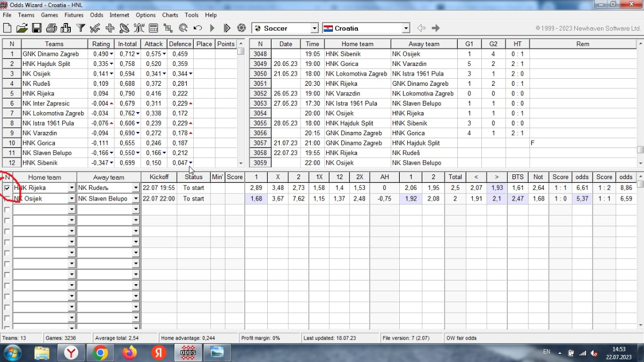Click the double play arrow icon
Screen dimensions: 644x362
point(226,28)
